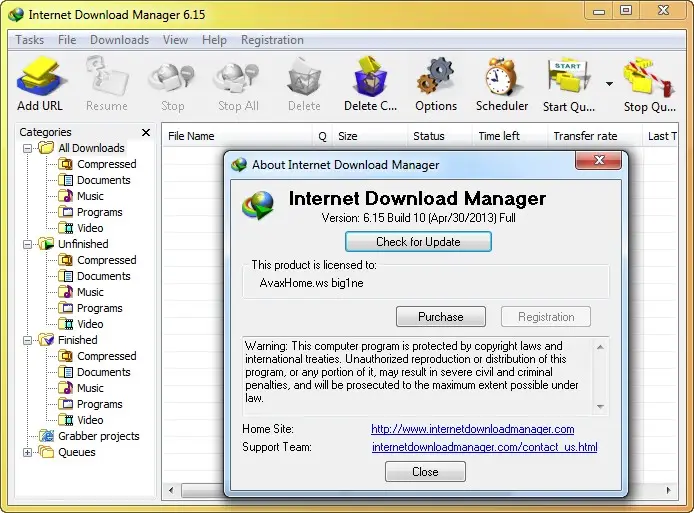Select Programs under Unfinished
694x513 pixels.
coord(100,308)
